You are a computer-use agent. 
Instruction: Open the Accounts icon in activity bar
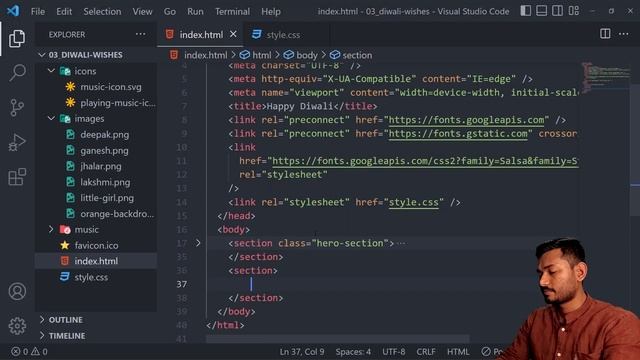(x=17, y=291)
